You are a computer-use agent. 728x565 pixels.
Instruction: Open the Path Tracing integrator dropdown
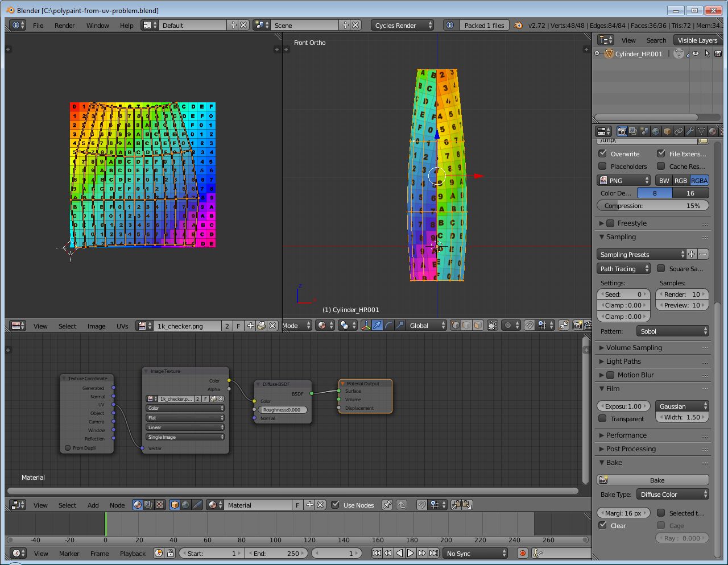coord(623,268)
